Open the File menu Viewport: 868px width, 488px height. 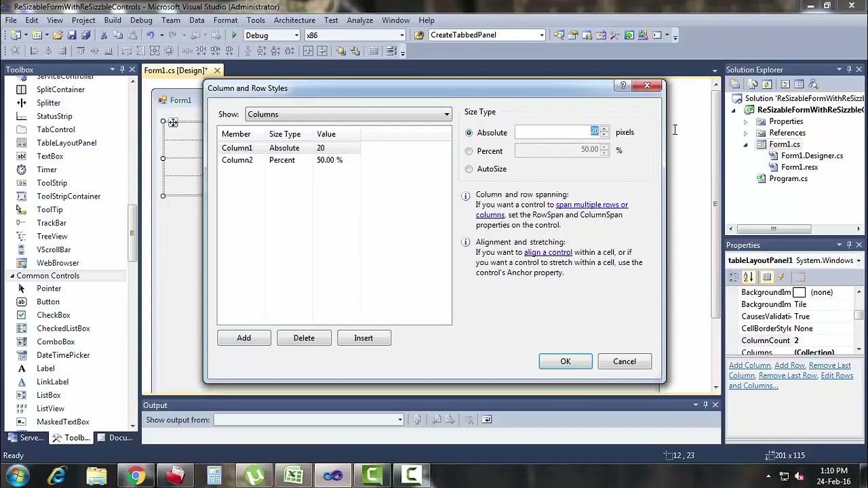click(x=11, y=20)
